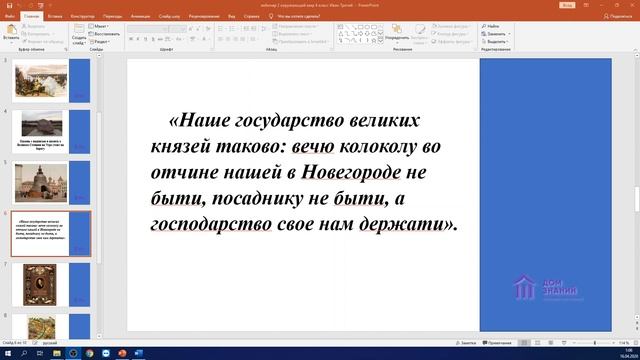Click the Sign in (Вход) button
Viewport: 640px width, 360px height.
tap(567, 5)
